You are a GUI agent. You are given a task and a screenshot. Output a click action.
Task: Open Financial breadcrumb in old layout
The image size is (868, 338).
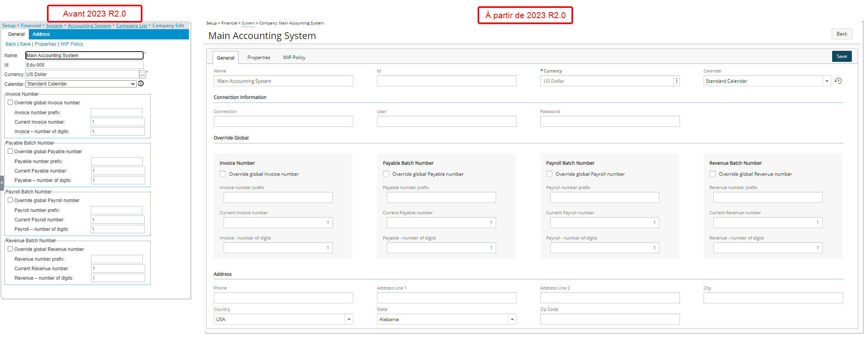(31, 26)
